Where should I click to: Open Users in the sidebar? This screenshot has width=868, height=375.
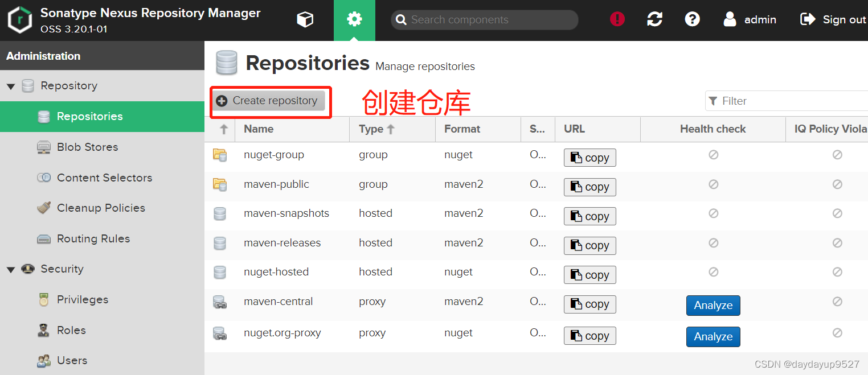click(x=102, y=360)
